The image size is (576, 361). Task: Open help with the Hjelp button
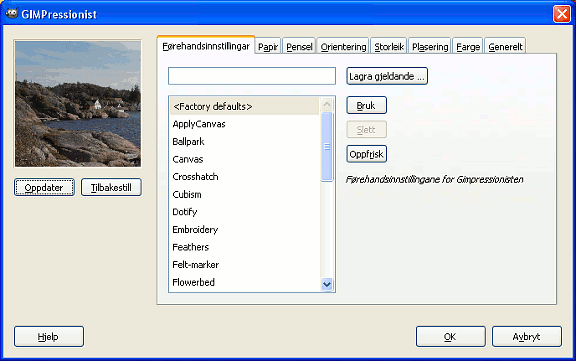click(49, 336)
